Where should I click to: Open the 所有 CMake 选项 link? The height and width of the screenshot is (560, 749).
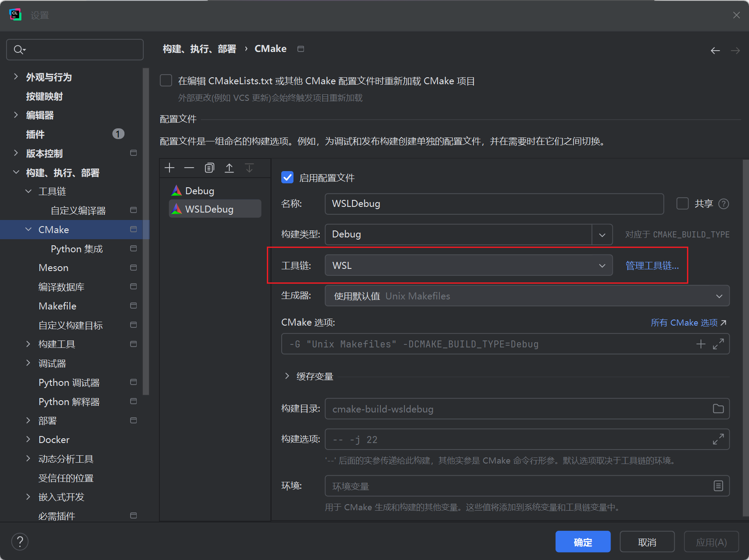(x=689, y=323)
